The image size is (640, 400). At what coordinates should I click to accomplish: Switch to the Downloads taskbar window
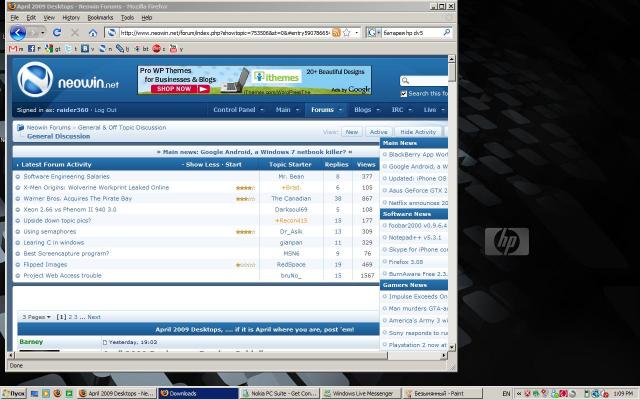198,393
